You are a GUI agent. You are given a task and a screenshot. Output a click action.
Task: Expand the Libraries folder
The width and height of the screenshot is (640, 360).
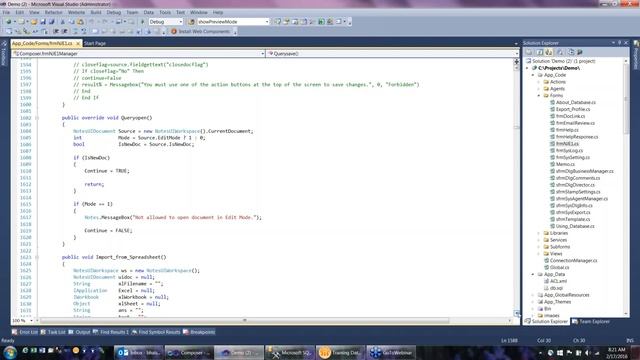(x=539, y=233)
